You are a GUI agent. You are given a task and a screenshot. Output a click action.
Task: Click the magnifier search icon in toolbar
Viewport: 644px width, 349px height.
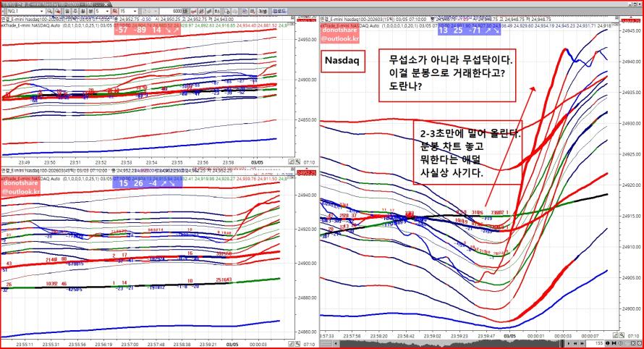click(49, 11)
